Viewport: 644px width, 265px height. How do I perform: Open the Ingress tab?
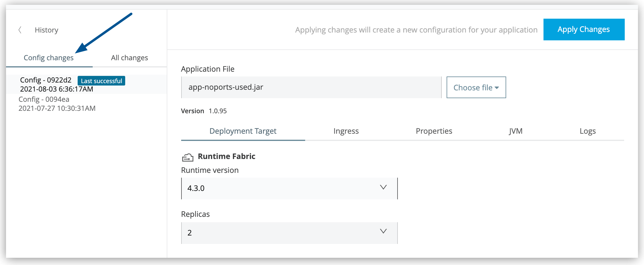pyautogui.click(x=346, y=131)
